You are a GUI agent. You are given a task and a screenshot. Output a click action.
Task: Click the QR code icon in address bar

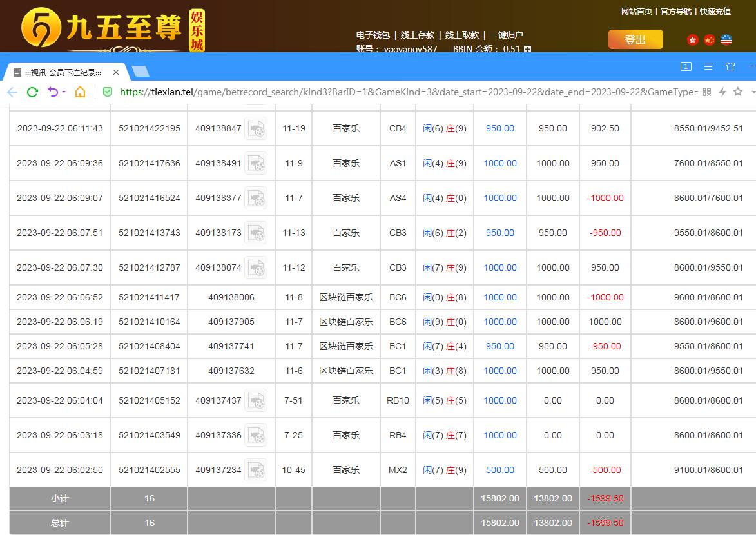[706, 92]
